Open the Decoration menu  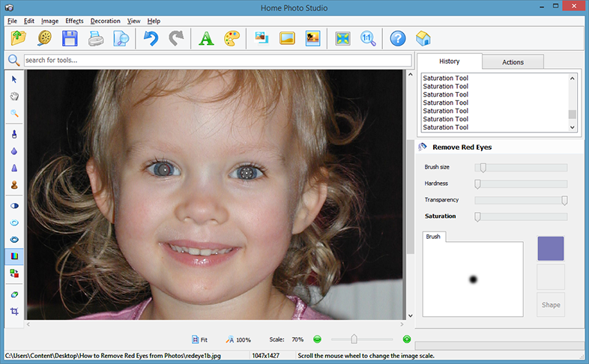(x=105, y=21)
